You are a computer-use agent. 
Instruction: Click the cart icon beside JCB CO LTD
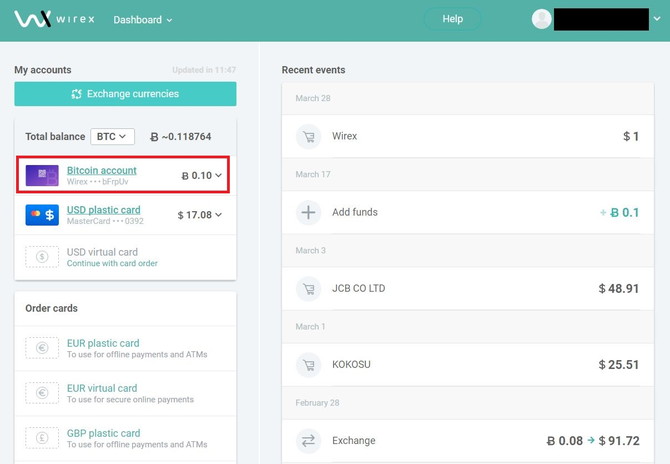(309, 288)
